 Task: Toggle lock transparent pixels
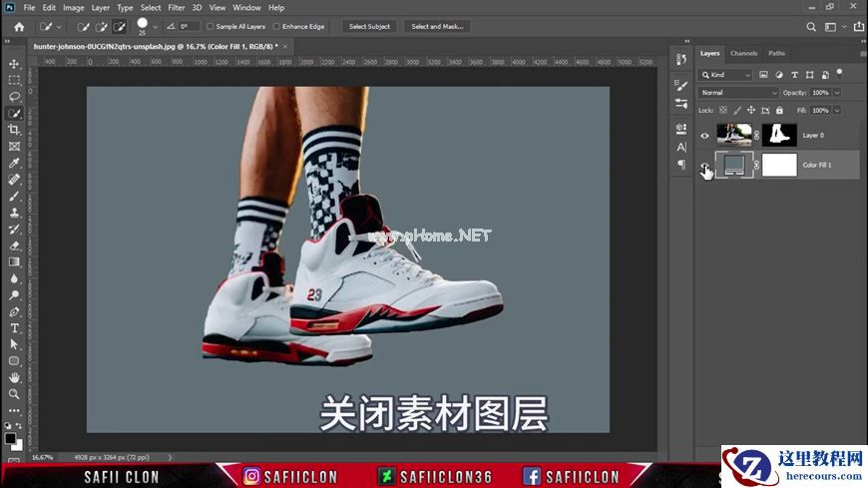click(723, 110)
